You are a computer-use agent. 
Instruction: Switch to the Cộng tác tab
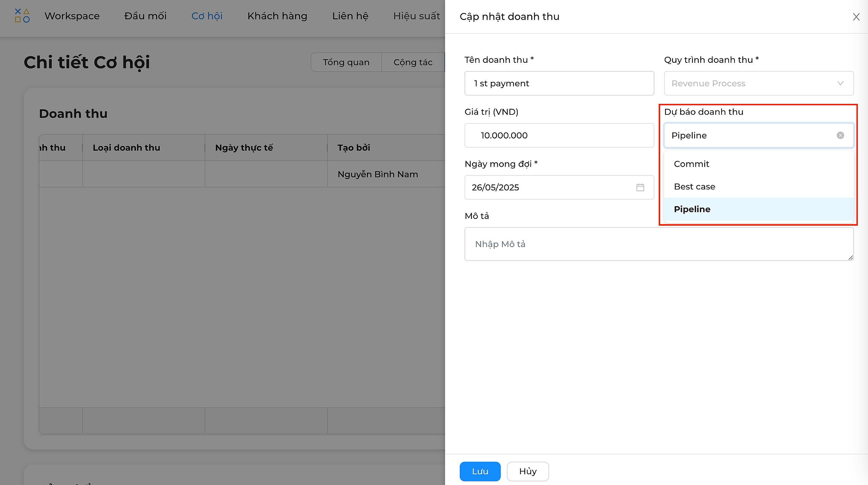point(413,62)
